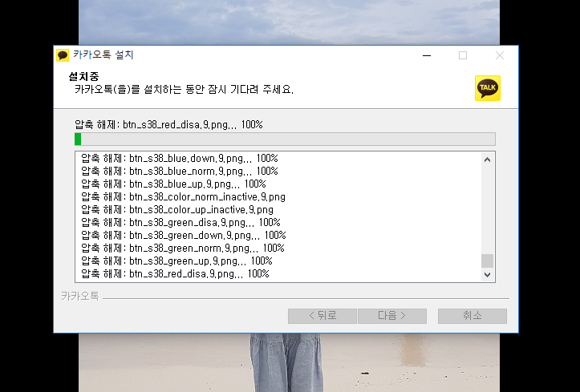Close the 카카오톡 설치 window
Screen dimensions: 580x392
coord(499,55)
